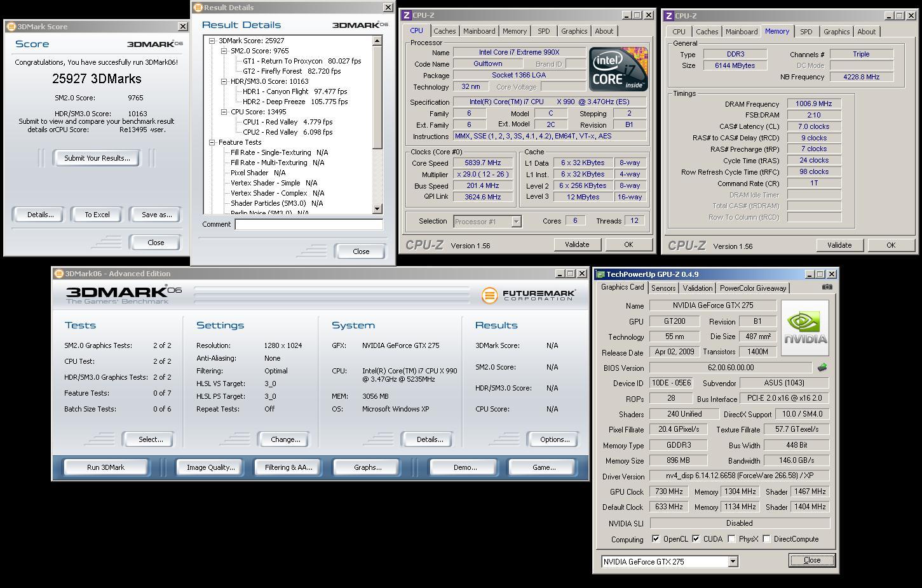922x588 pixels.
Task: Open Image Quality... settings
Action: [210, 467]
